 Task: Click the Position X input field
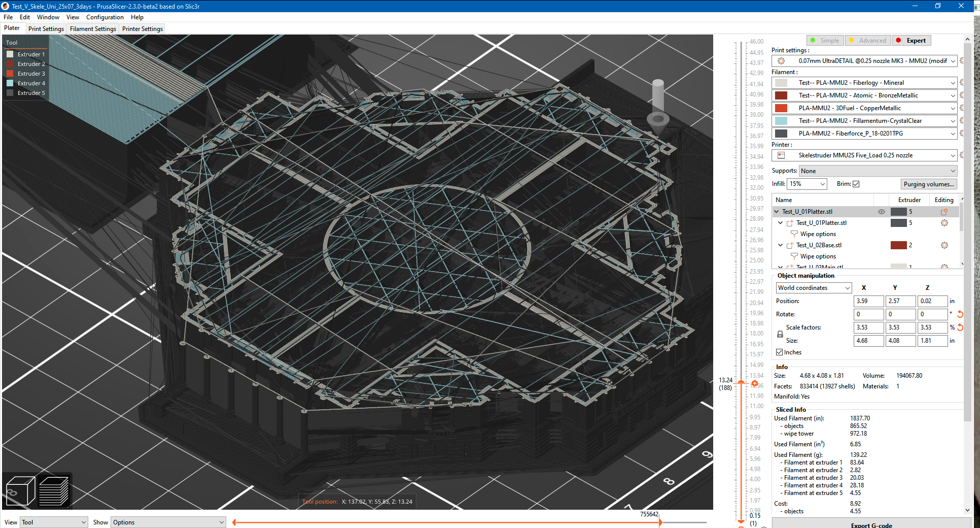pyautogui.click(x=868, y=301)
